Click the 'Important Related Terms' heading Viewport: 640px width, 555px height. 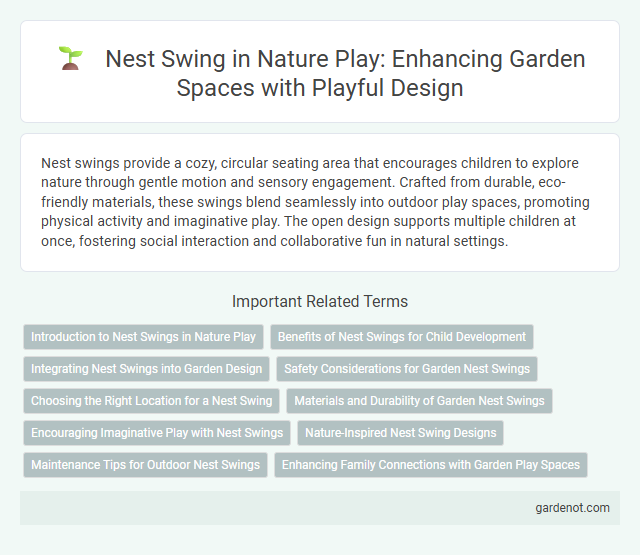pos(320,302)
